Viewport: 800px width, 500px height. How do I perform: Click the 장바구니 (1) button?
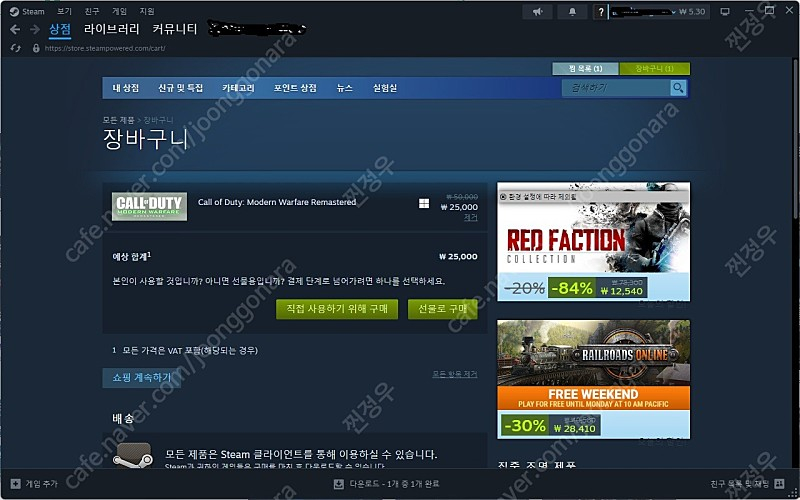(655, 68)
